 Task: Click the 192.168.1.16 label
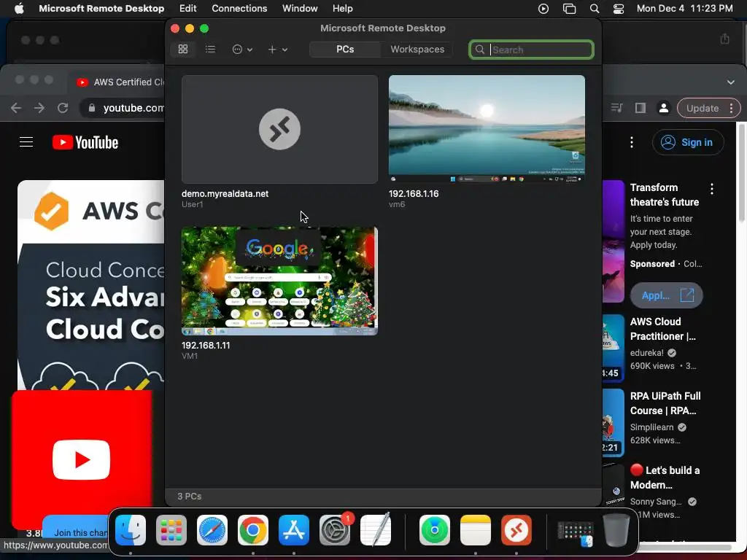(x=414, y=194)
